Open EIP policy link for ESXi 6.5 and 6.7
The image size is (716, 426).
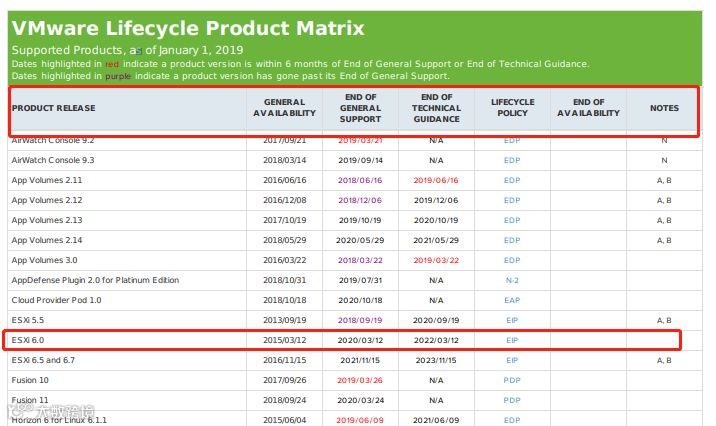pyautogui.click(x=512, y=360)
